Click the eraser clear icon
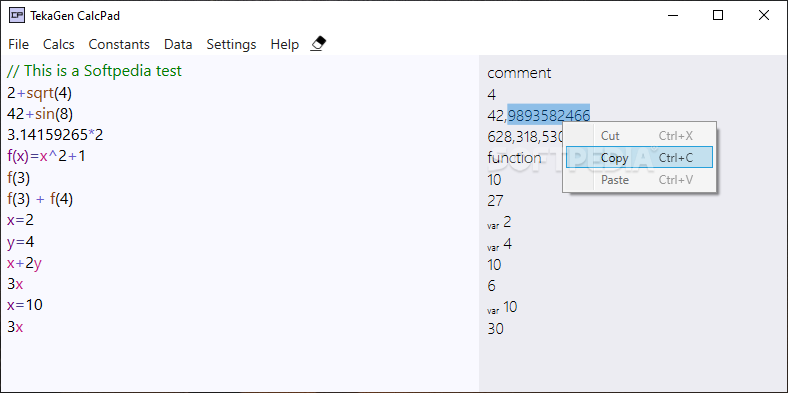788x393 pixels. point(318,44)
